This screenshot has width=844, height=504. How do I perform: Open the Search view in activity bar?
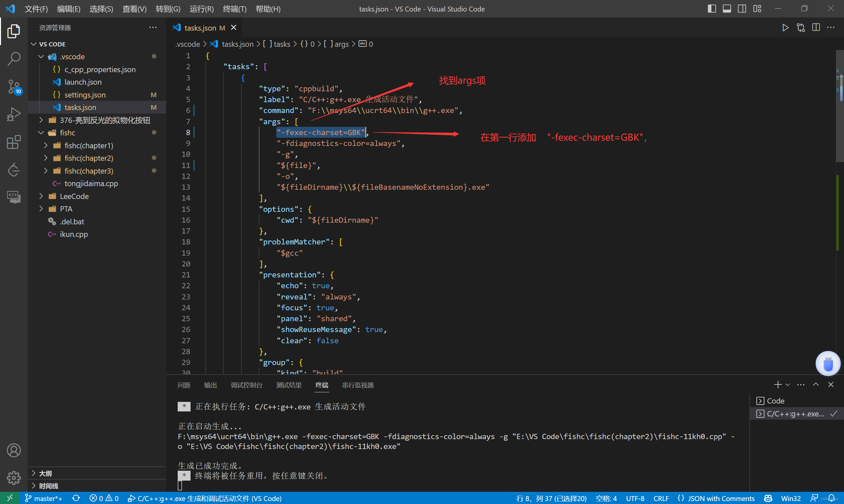(14, 58)
